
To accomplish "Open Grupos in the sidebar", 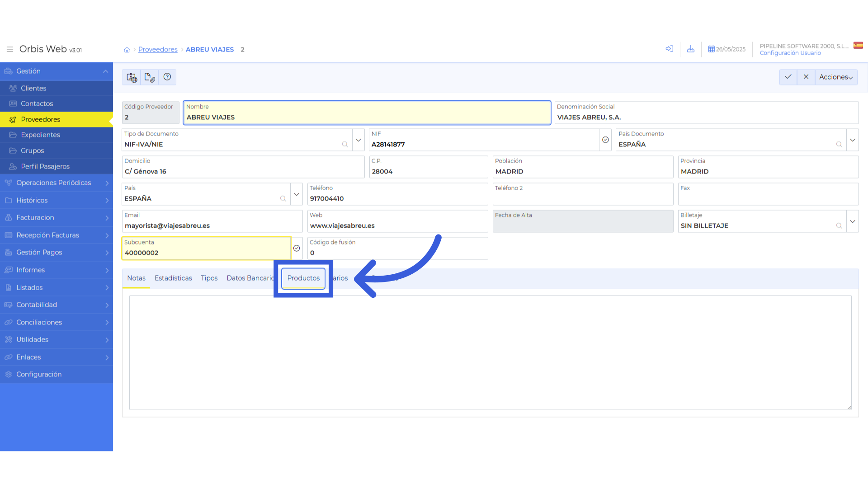I will point(57,150).
